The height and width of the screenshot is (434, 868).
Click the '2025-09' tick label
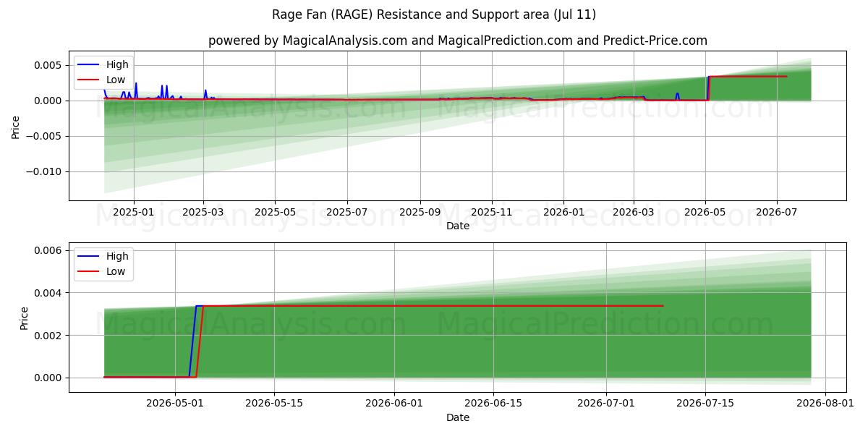[x=420, y=213]
